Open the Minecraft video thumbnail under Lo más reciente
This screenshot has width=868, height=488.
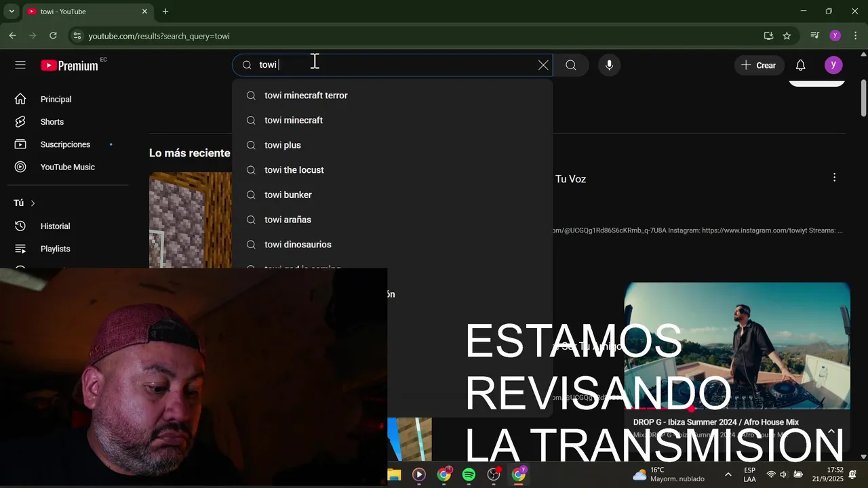pyautogui.click(x=191, y=220)
